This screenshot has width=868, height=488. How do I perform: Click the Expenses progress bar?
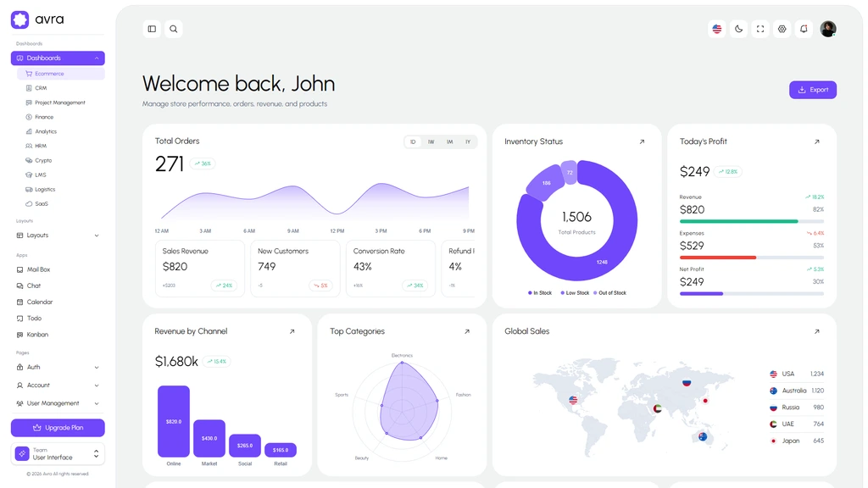(x=752, y=258)
